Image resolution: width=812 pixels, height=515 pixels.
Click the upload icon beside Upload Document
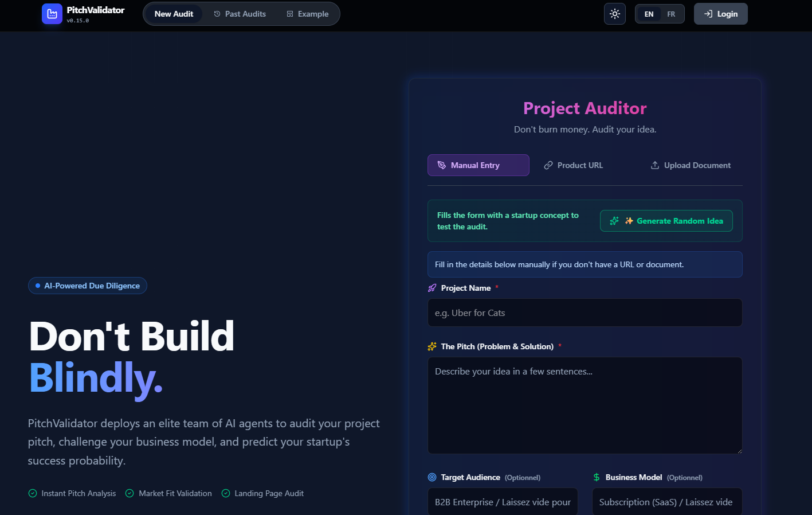coord(654,165)
